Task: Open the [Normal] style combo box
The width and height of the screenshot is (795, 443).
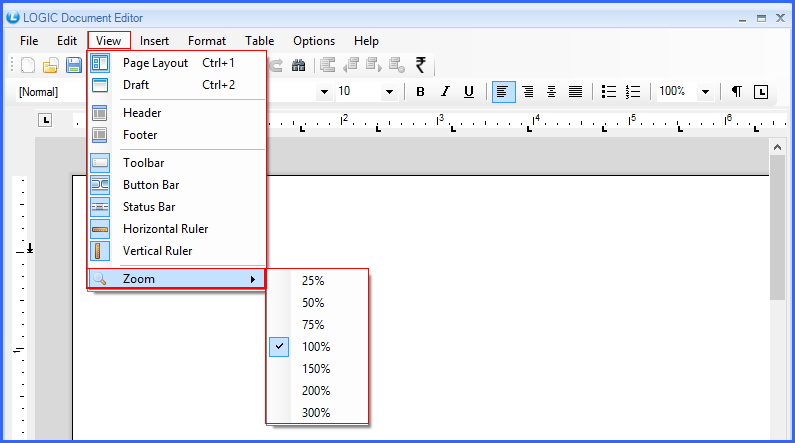Action: pos(51,92)
